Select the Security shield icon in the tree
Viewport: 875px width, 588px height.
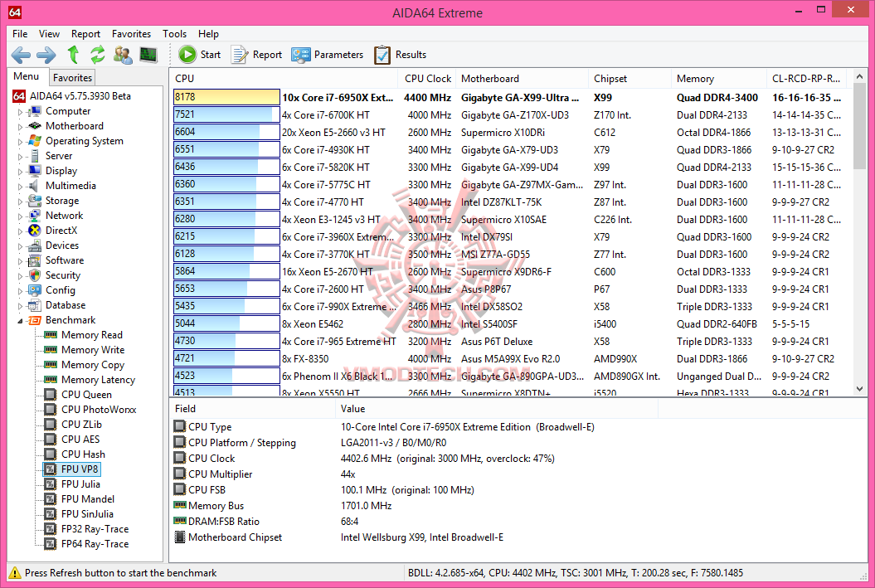point(35,275)
